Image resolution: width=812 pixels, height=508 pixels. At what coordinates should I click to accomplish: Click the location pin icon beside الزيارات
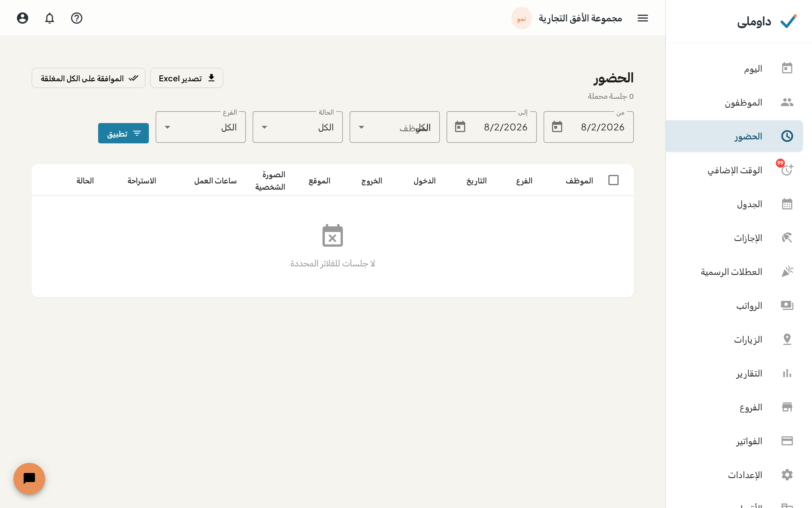787,339
